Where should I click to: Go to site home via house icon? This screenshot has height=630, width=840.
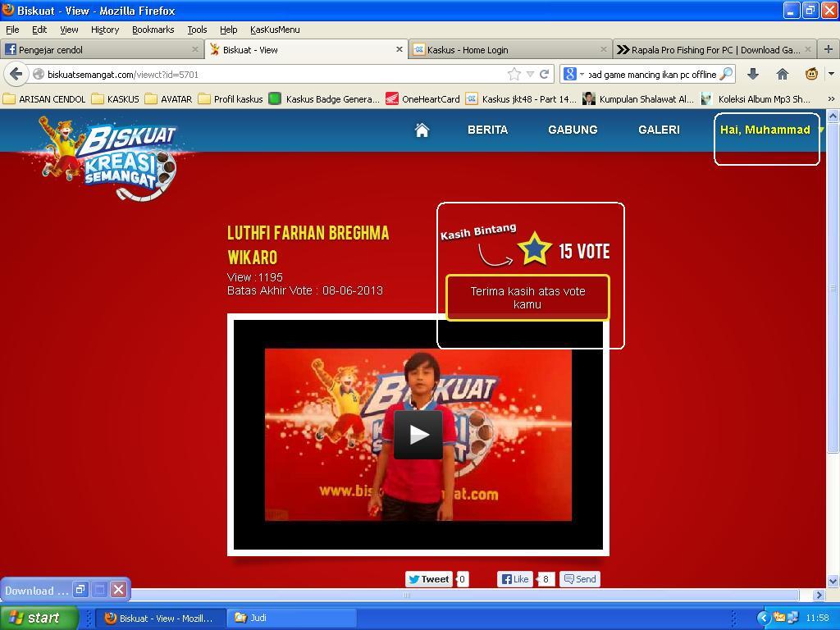[422, 130]
